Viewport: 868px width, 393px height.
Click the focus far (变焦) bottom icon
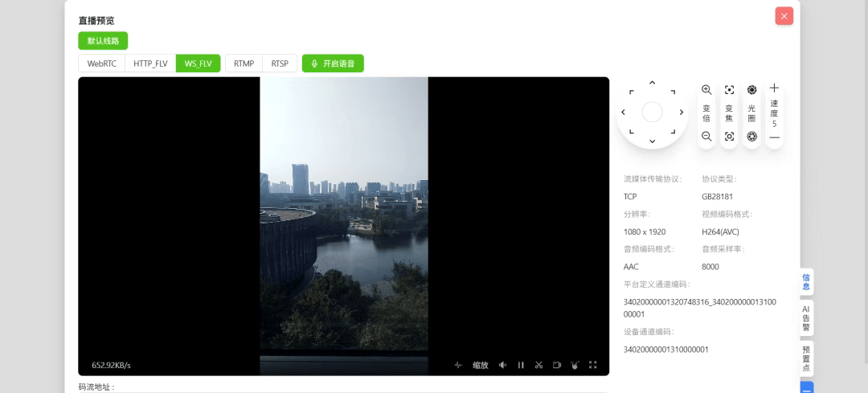pos(729,137)
